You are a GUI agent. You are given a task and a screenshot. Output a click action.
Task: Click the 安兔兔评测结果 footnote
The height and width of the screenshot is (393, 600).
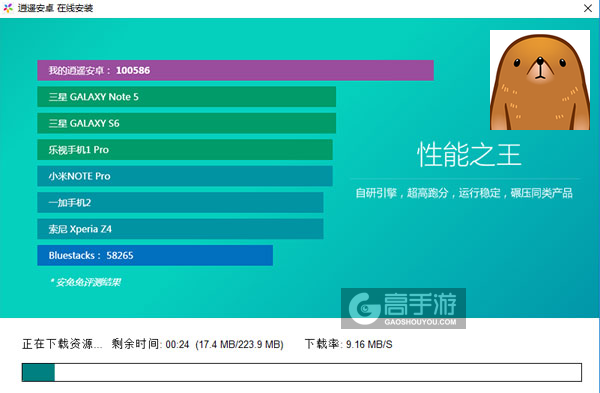[x=86, y=282]
